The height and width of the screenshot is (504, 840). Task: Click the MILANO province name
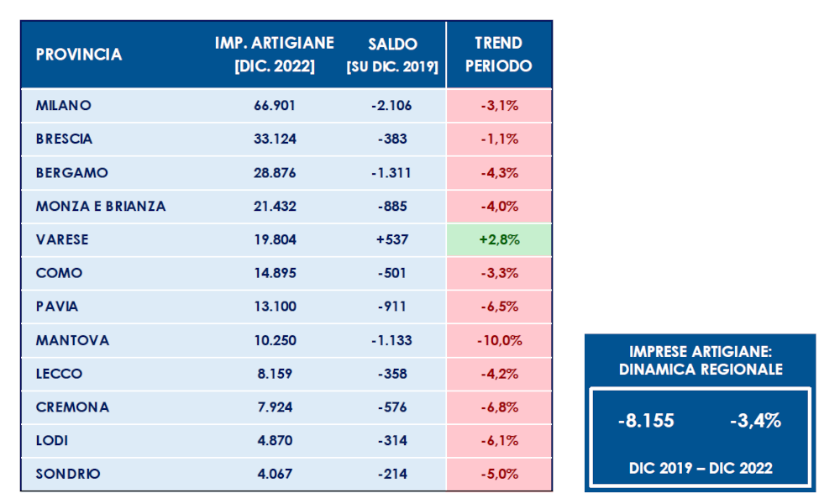64,105
